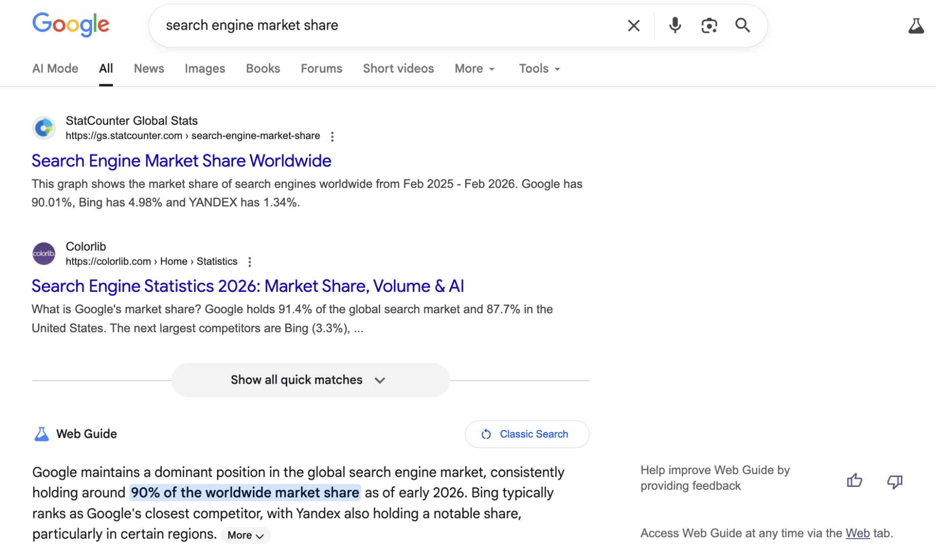
Task: Switch to the Books tab
Action: click(263, 69)
